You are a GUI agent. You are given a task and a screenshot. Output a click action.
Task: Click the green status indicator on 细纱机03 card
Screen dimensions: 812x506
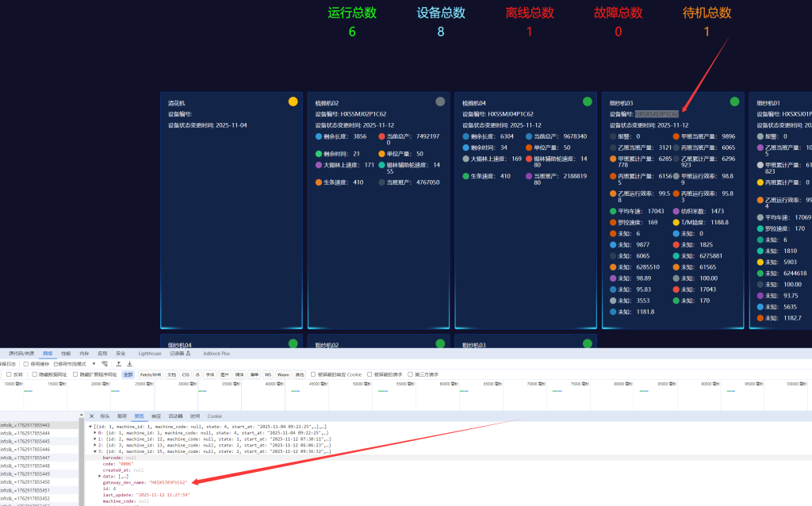pos(734,102)
